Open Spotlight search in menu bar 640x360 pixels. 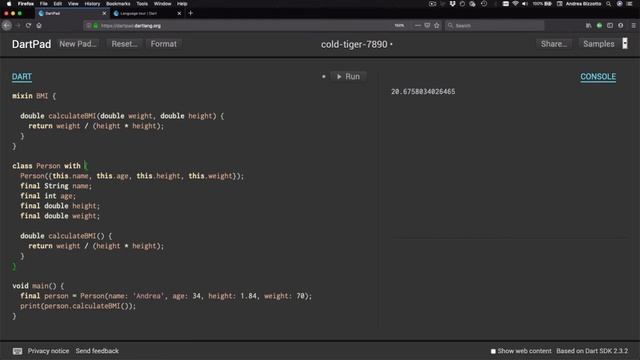tap(609, 4)
